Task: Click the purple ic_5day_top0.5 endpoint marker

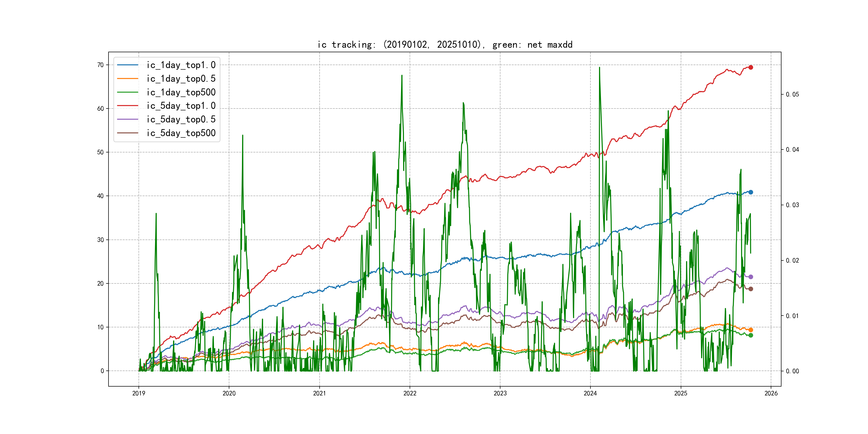Action: 751,277
